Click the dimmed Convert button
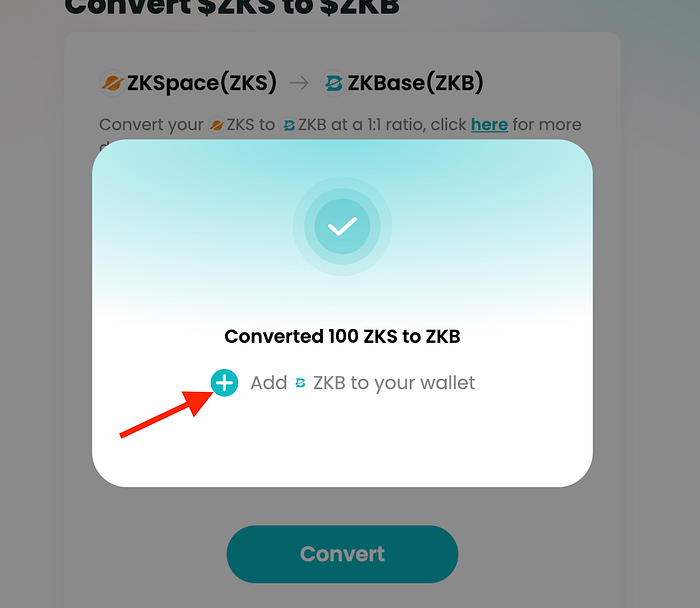Viewport: 700px width, 608px height. [342, 554]
